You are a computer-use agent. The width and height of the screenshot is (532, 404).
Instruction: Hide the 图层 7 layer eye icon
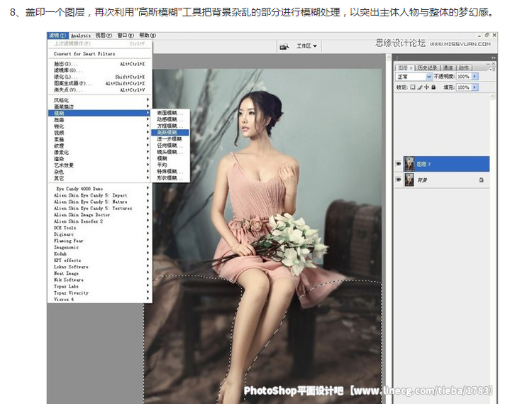[x=399, y=163]
